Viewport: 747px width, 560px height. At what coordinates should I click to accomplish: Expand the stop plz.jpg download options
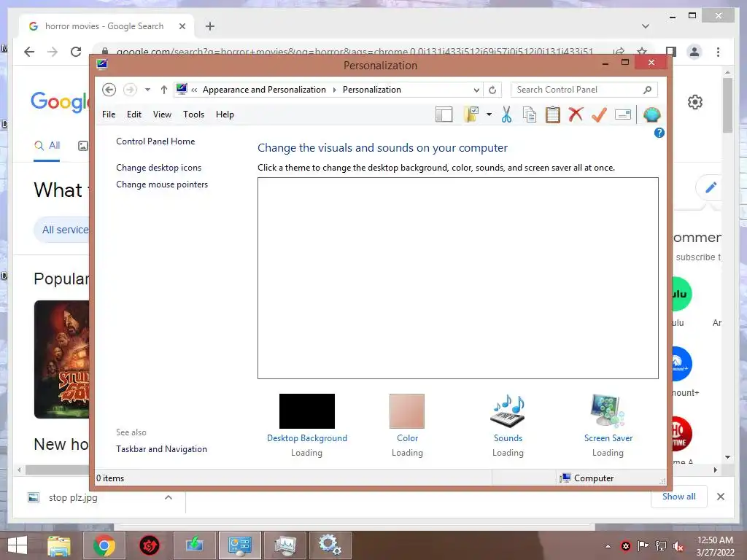click(x=169, y=497)
